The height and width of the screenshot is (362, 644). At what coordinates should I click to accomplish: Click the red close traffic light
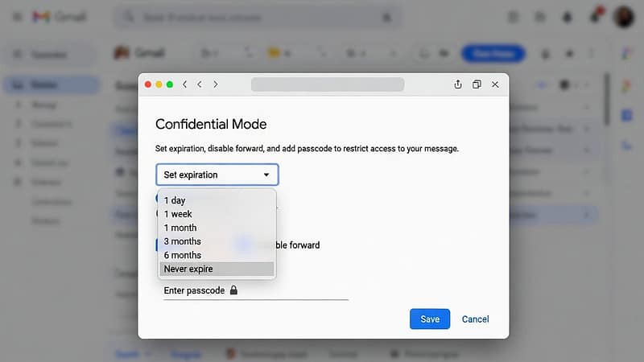tap(148, 84)
